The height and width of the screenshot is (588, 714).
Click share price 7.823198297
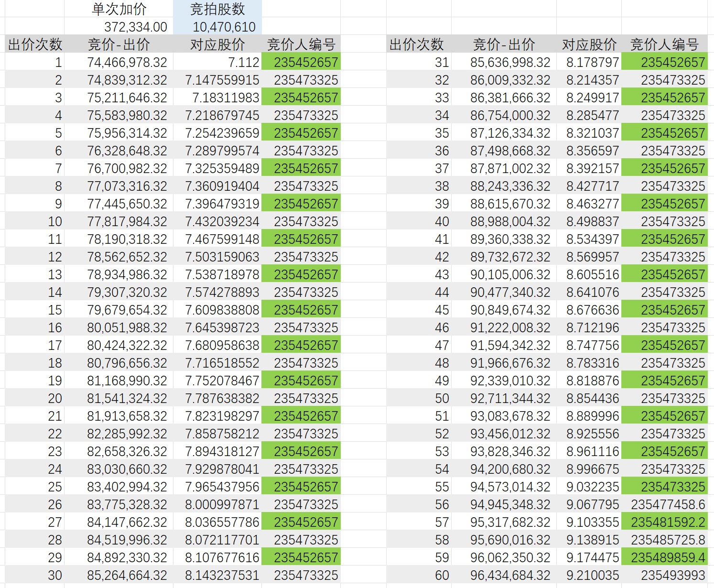217,416
